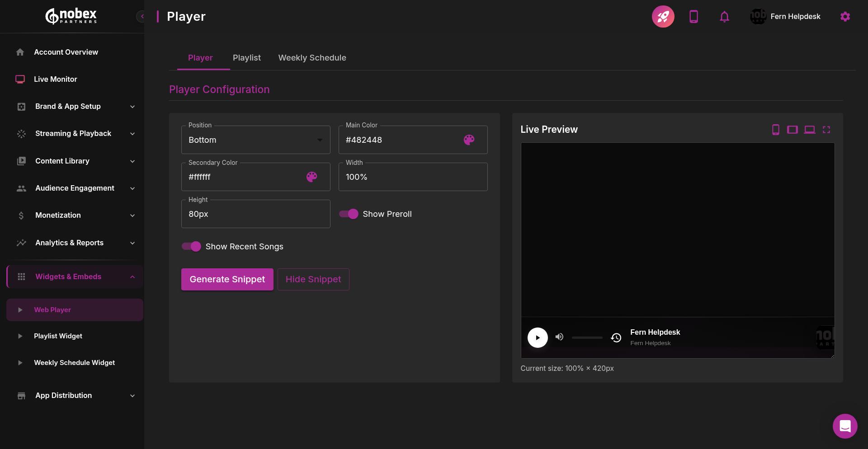Select the mobile preview icon in Live Preview
The height and width of the screenshot is (449, 868).
776,130
